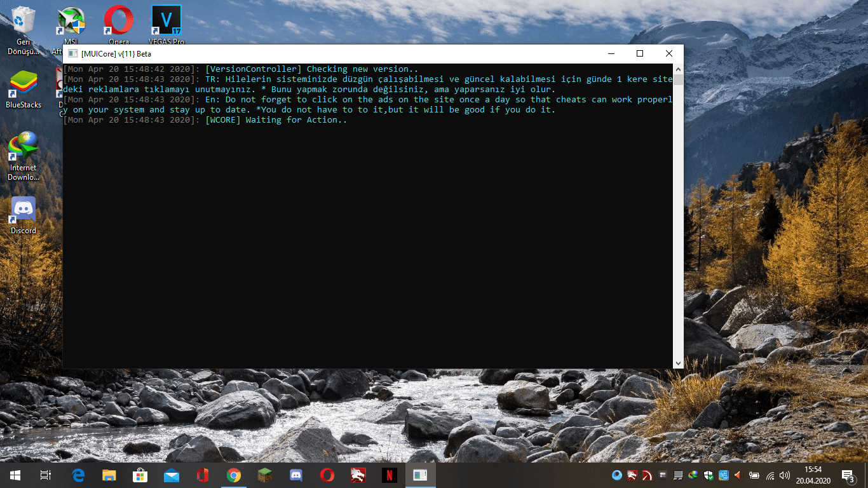Launch the VEGAS Pro 17 desktop shortcut
The width and height of the screenshot is (868, 488).
(x=166, y=24)
